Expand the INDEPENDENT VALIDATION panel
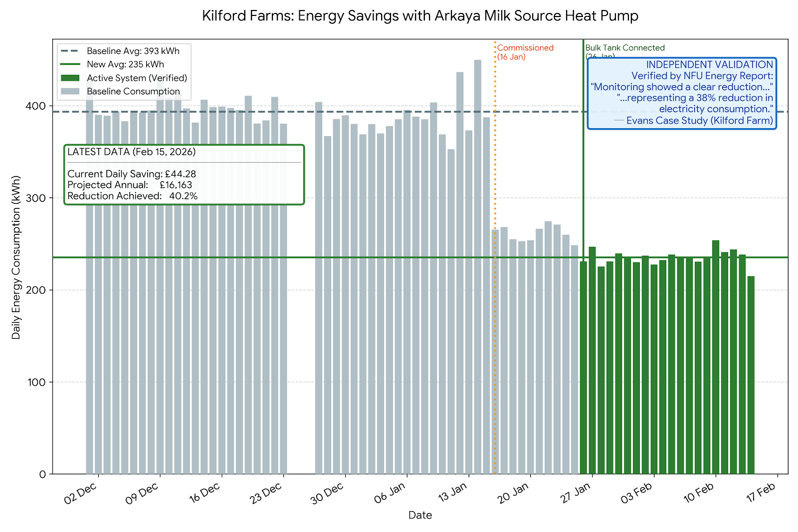 682,92
